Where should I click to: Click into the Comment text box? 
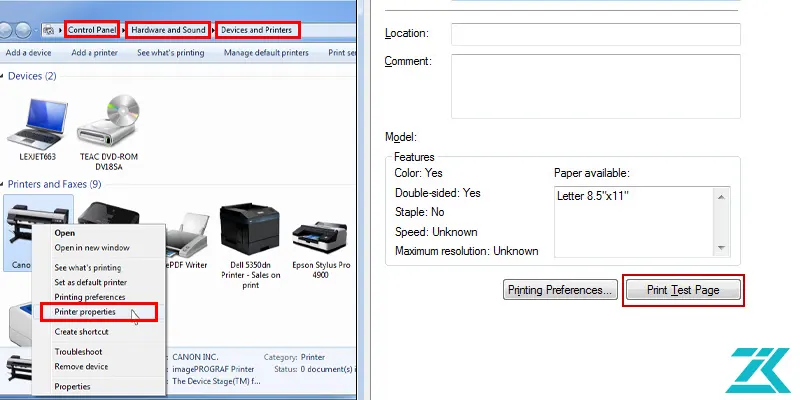[x=596, y=86]
